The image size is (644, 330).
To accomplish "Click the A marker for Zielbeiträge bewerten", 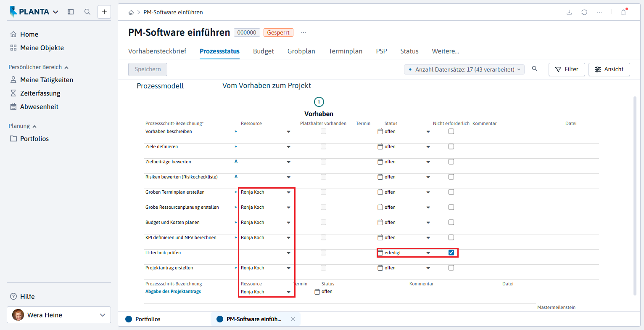I will click(236, 162).
